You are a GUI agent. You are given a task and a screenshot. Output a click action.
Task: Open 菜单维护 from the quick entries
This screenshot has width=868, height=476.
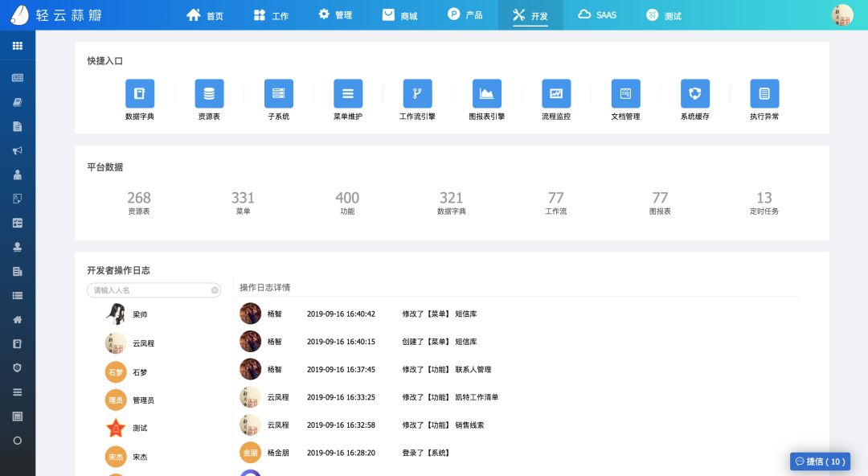(348, 92)
